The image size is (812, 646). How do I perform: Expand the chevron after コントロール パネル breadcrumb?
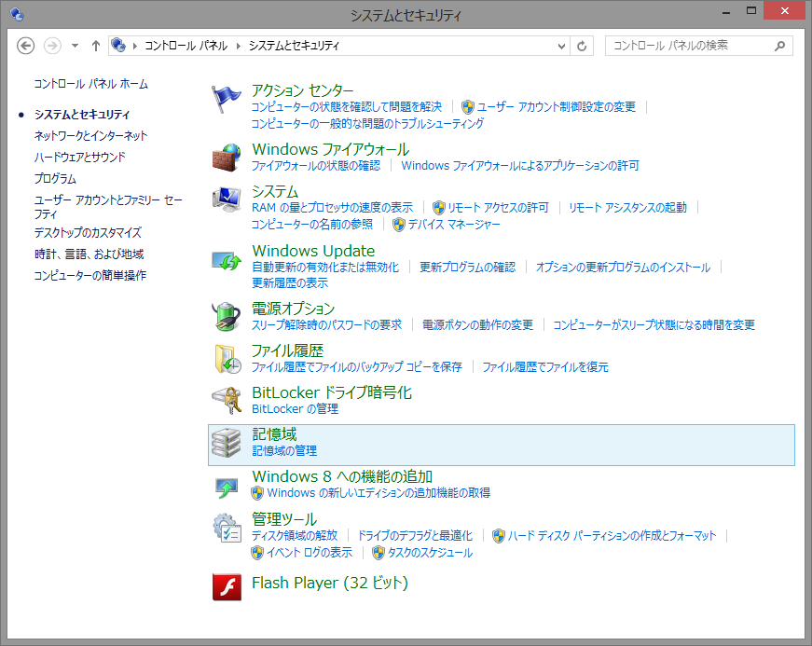point(239,46)
